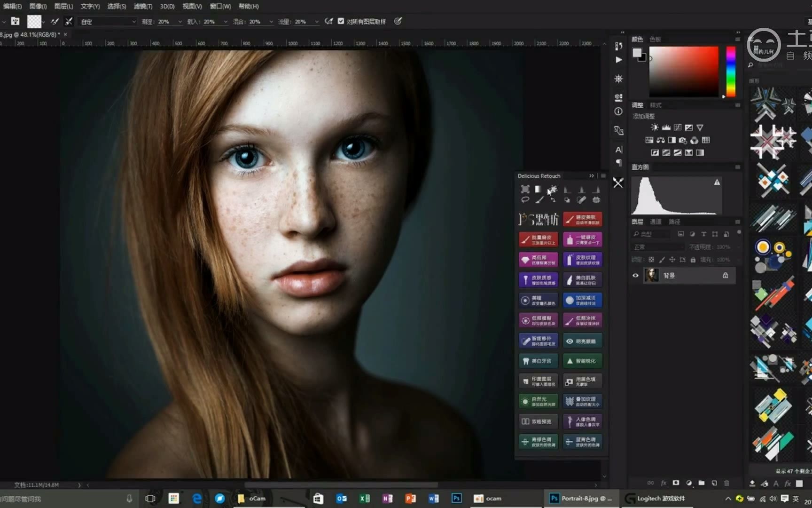The image size is (812, 508).
Task: Open the Character panel icon
Action: point(618,150)
